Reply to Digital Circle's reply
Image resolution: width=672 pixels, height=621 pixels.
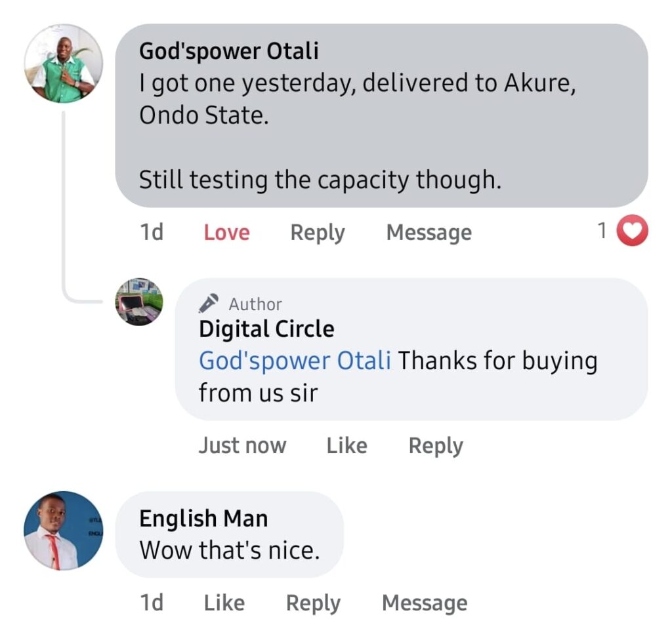pyautogui.click(x=436, y=446)
